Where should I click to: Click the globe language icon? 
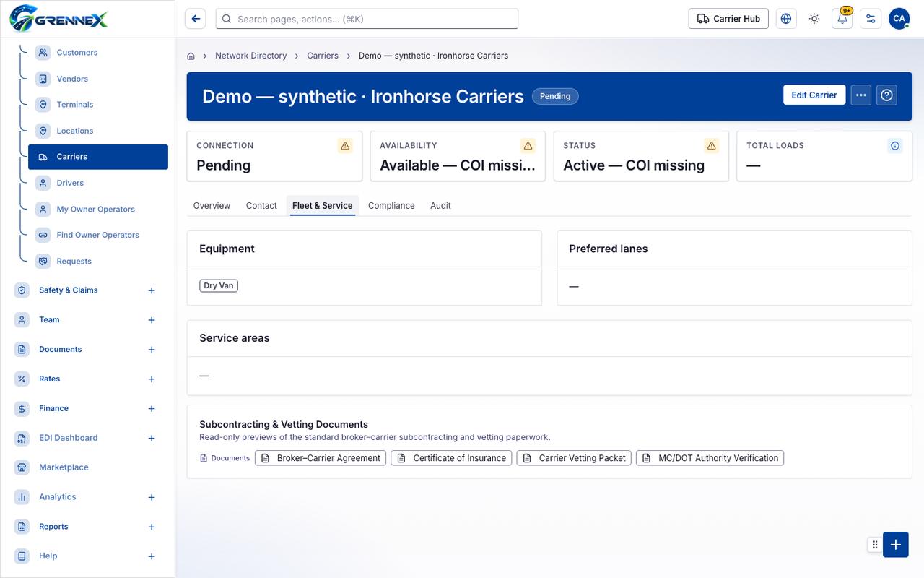point(786,19)
